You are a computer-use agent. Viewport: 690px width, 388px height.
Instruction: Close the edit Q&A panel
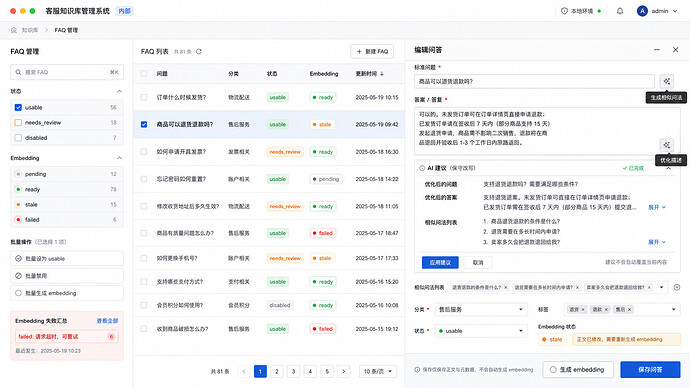[675, 50]
